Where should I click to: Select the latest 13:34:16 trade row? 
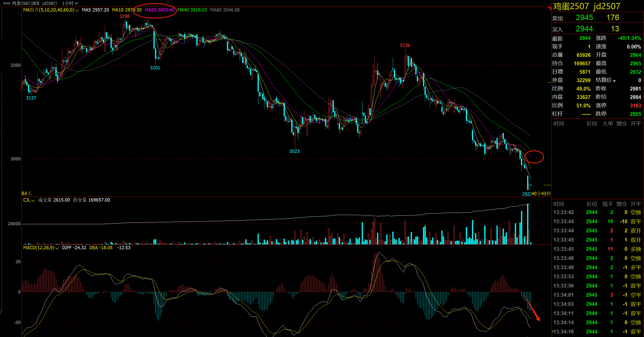(597, 332)
